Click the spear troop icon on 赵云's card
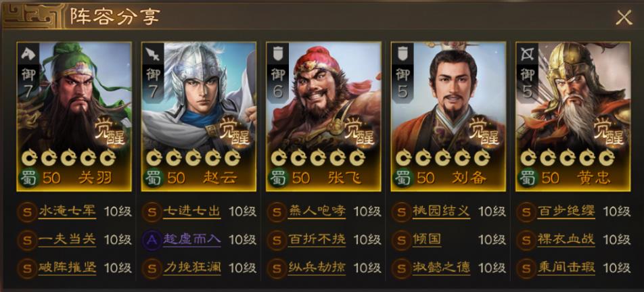Screen dimensions: 644x292 pyautogui.click(x=153, y=53)
